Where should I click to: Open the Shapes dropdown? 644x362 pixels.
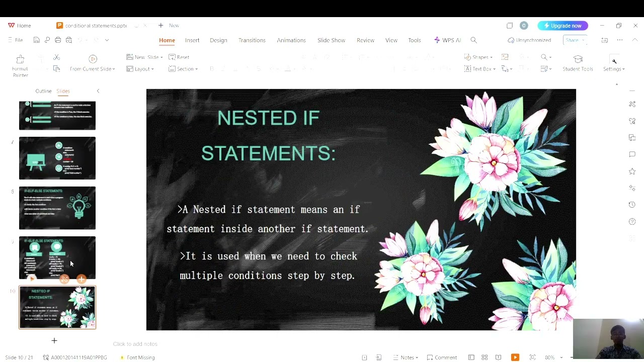pyautogui.click(x=478, y=57)
